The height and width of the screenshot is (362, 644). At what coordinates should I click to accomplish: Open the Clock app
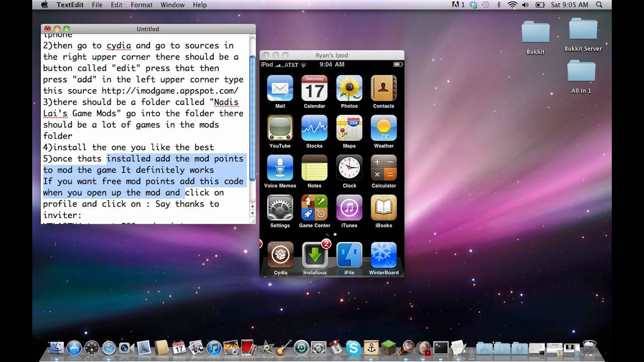pyautogui.click(x=349, y=168)
